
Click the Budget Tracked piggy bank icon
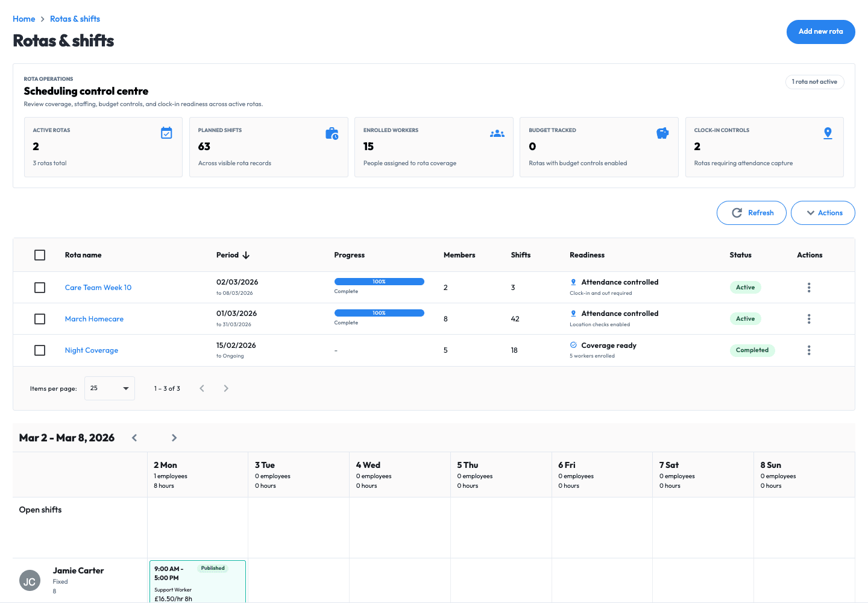662,133
